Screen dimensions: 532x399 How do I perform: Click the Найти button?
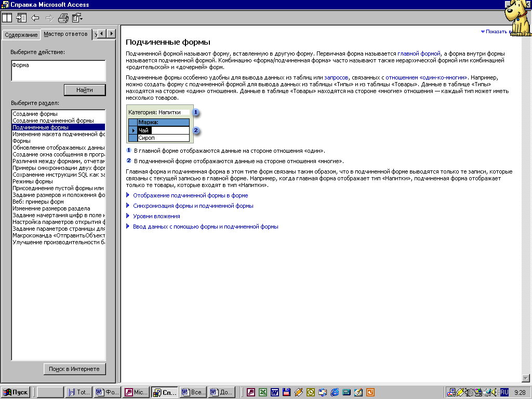tap(85, 90)
